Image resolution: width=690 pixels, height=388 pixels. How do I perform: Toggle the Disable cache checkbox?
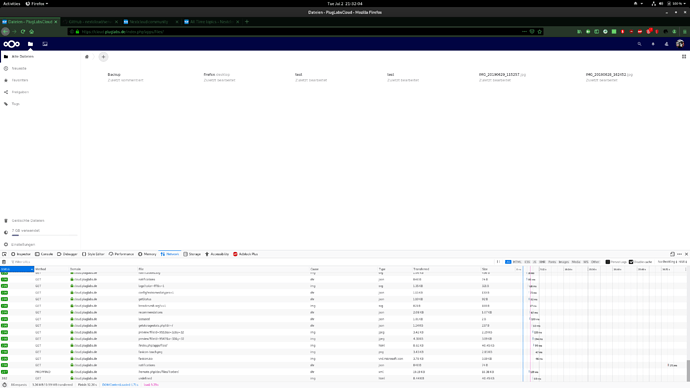click(x=631, y=262)
